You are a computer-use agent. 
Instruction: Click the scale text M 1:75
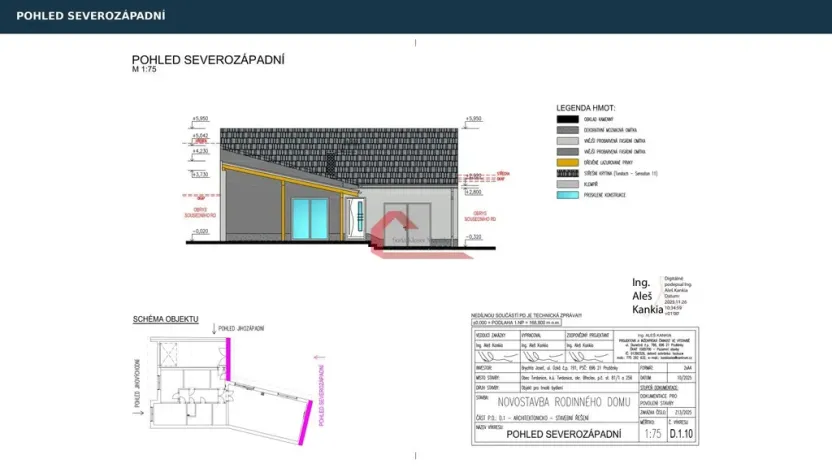tap(144, 70)
